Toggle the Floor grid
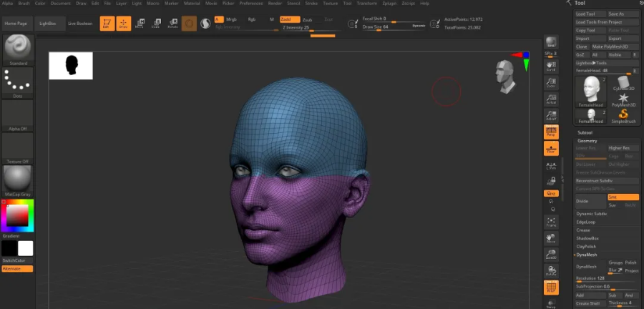Image resolution: width=644 pixels, height=309 pixels. click(551, 149)
